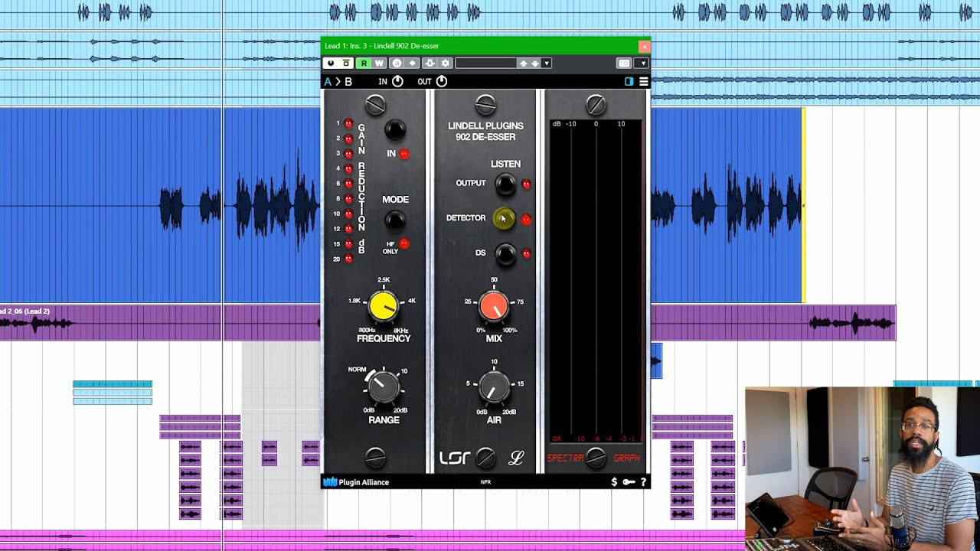Enable the R read automation button
The width and height of the screenshot is (980, 551).
click(x=364, y=64)
